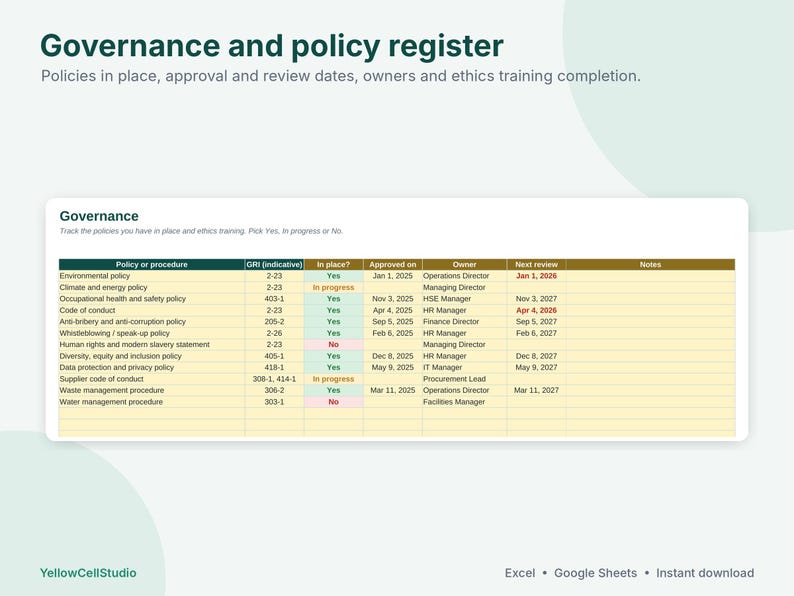The image size is (794, 596).
Task: Click next review 'Dec 8, 2027'
Action: point(537,356)
